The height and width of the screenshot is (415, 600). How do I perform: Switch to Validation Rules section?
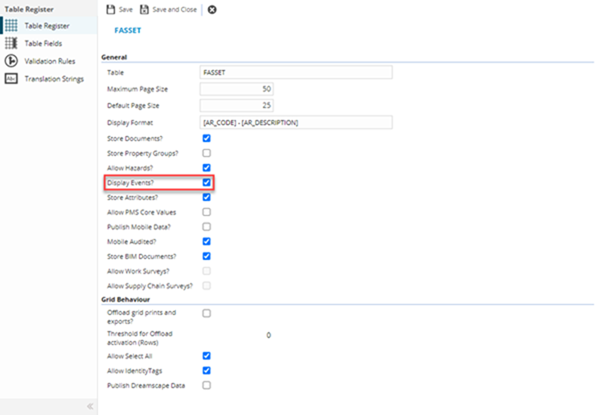coord(49,61)
